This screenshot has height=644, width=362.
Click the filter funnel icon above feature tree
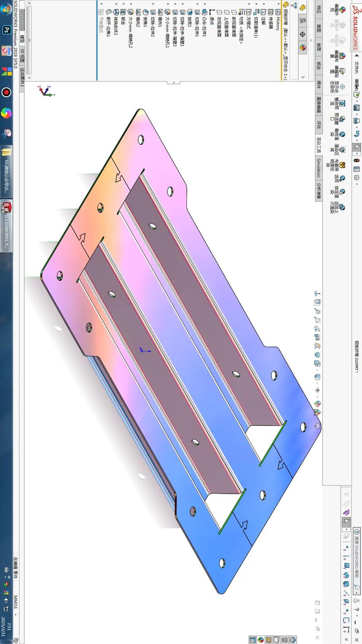tap(294, 6)
